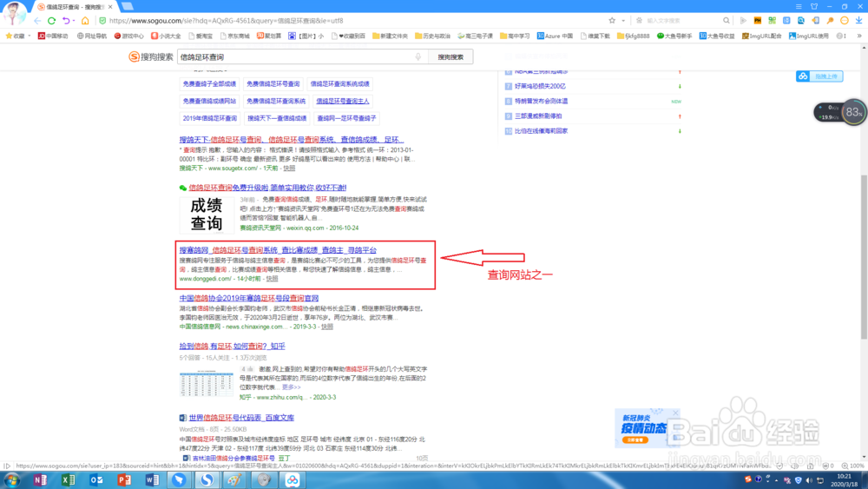Open Word from the taskbar

point(152,479)
